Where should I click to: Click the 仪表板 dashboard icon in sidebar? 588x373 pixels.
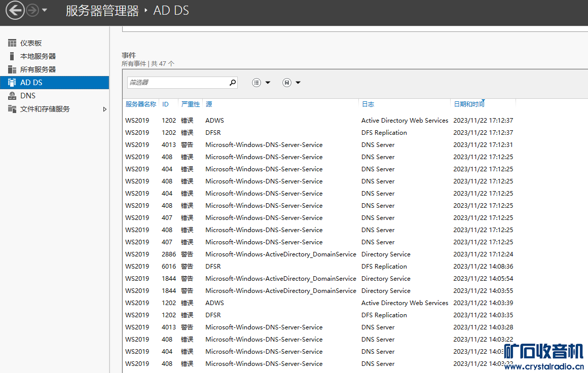(x=12, y=43)
